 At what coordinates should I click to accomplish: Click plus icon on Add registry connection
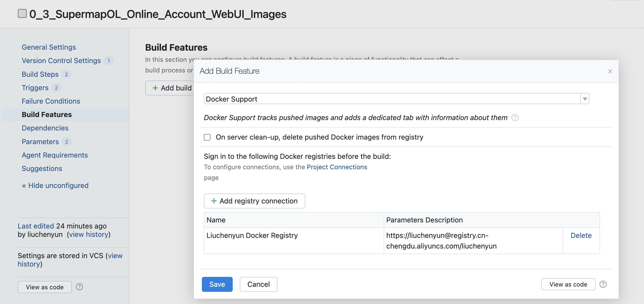(x=214, y=201)
